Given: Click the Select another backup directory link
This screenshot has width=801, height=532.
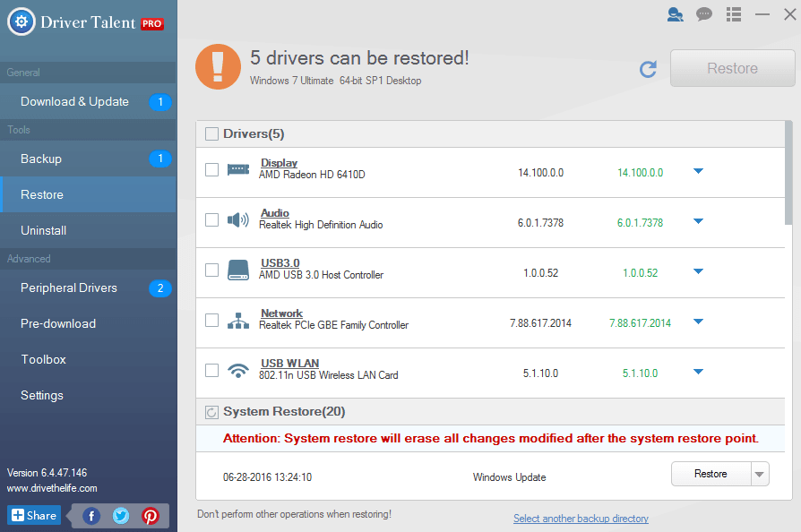Looking at the screenshot, I should click(x=581, y=519).
